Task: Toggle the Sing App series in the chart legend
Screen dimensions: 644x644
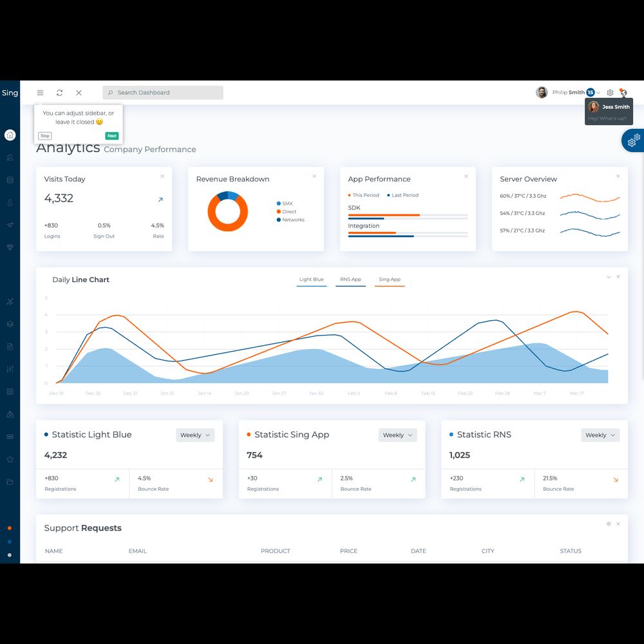Action: [390, 280]
